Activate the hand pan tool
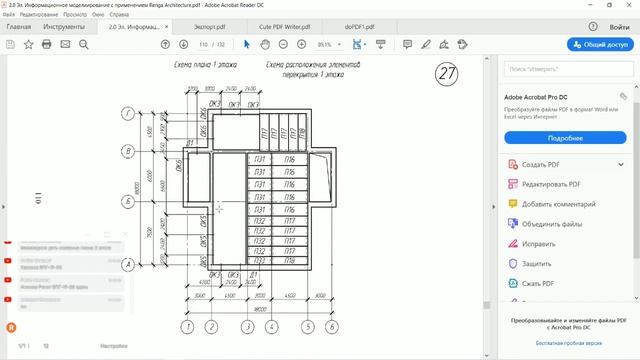640x360 pixels. point(265,44)
